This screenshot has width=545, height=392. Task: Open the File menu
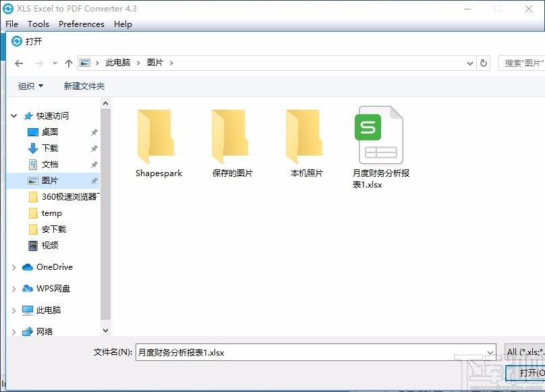pyautogui.click(x=12, y=24)
